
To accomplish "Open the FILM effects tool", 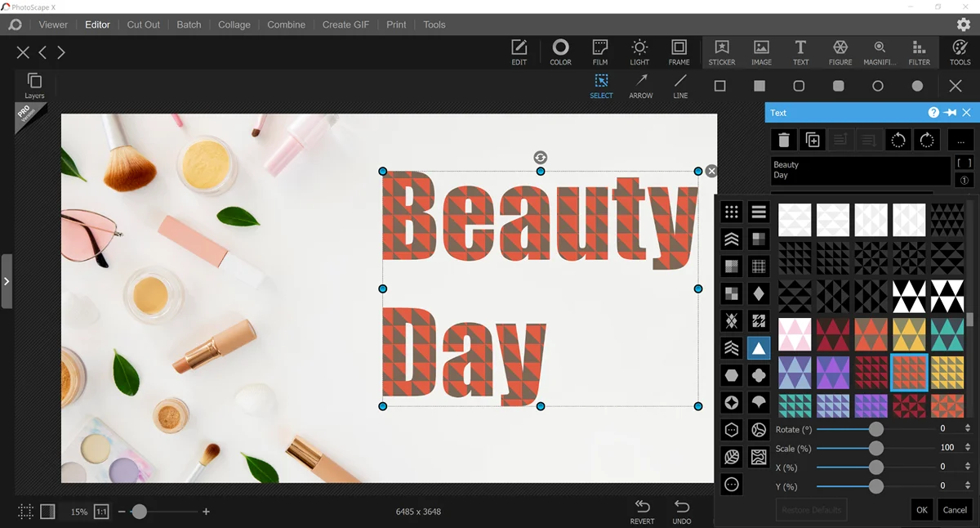I will tap(600, 51).
